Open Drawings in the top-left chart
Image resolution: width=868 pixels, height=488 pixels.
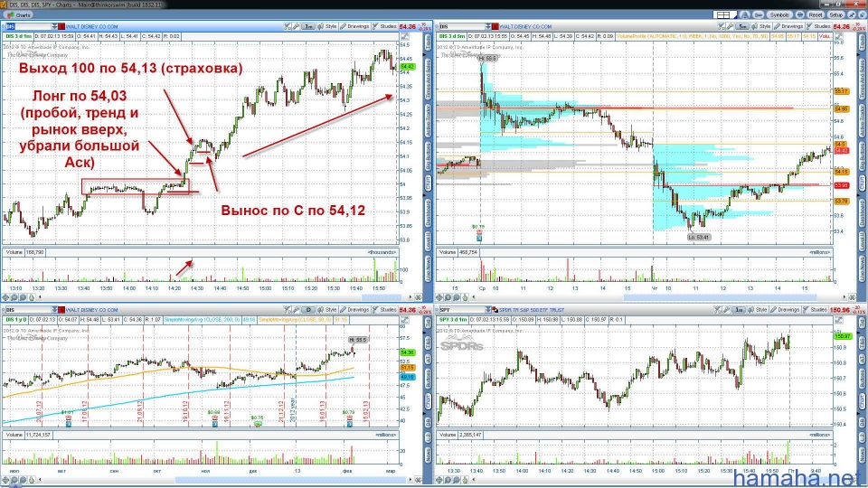(x=354, y=26)
